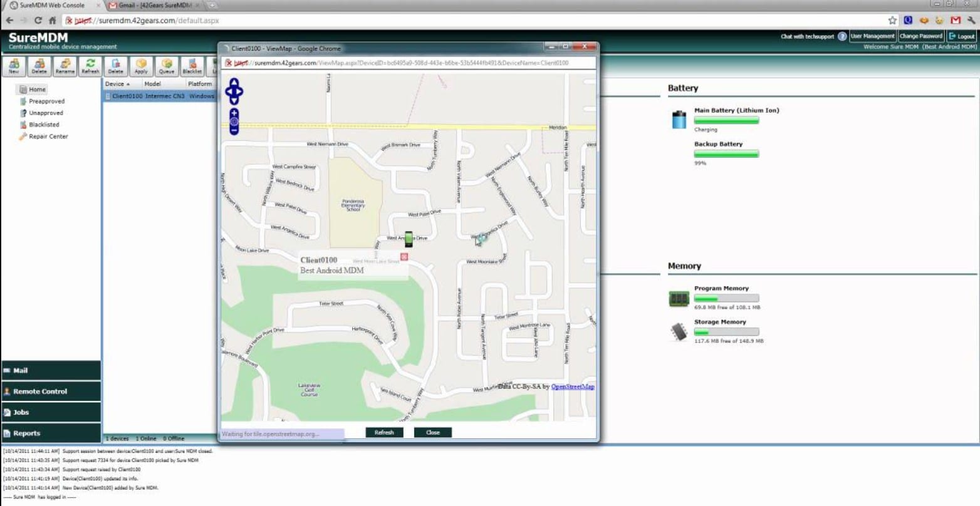Screen dimensions: 980x506
Task: Click the Program Memory chip icon
Action: tap(679, 298)
